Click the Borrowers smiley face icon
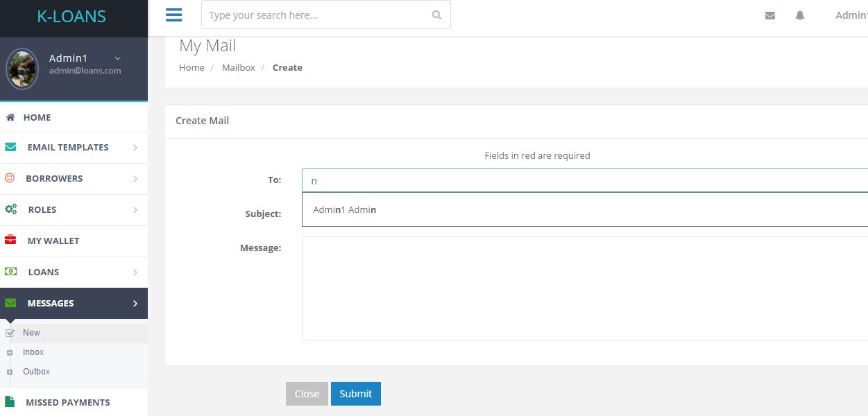This screenshot has width=868, height=416. [10, 178]
